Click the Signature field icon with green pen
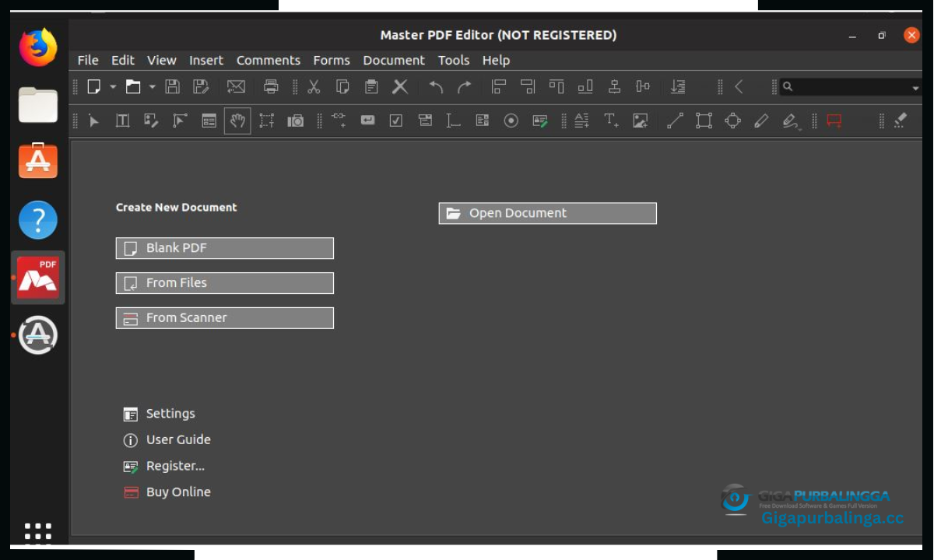Image resolution: width=934 pixels, height=560 pixels. pos(540,121)
